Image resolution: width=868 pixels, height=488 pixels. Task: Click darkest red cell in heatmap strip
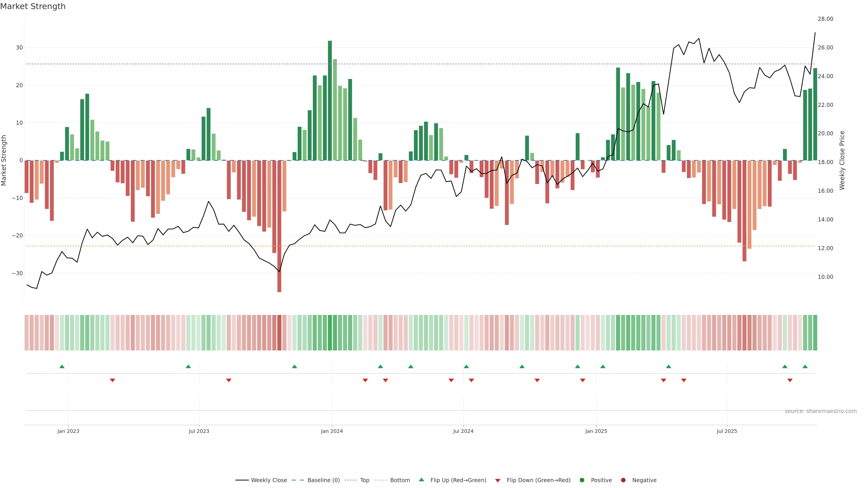279,333
